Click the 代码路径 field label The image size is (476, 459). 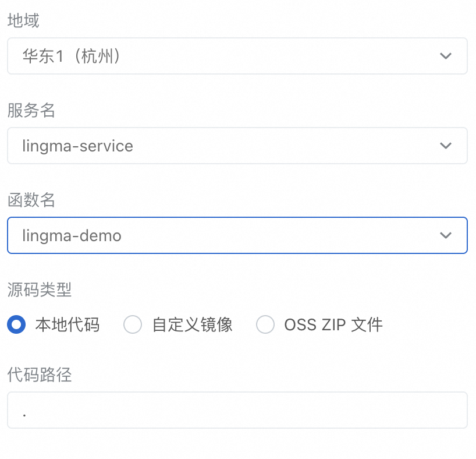40,375
